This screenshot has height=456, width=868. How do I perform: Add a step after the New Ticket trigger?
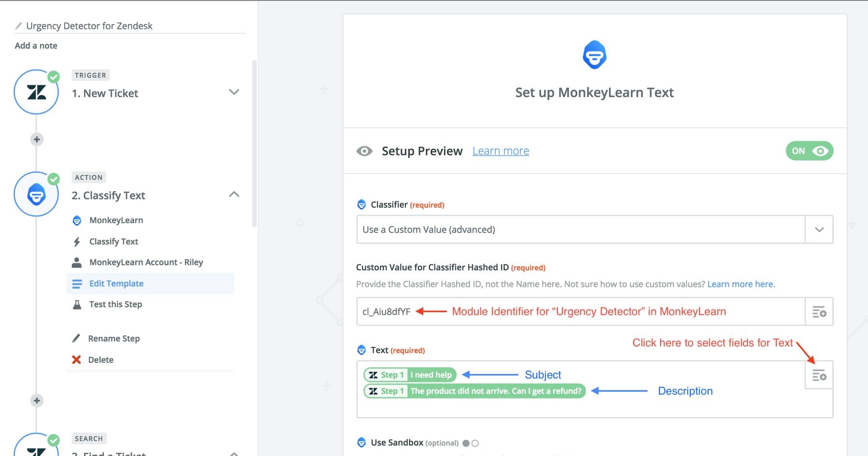pyautogui.click(x=37, y=139)
